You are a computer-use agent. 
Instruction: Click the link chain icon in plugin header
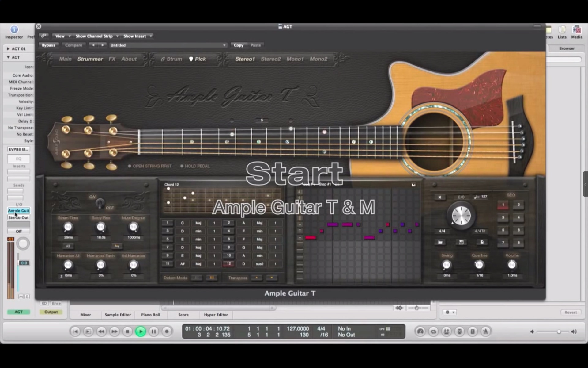(44, 36)
